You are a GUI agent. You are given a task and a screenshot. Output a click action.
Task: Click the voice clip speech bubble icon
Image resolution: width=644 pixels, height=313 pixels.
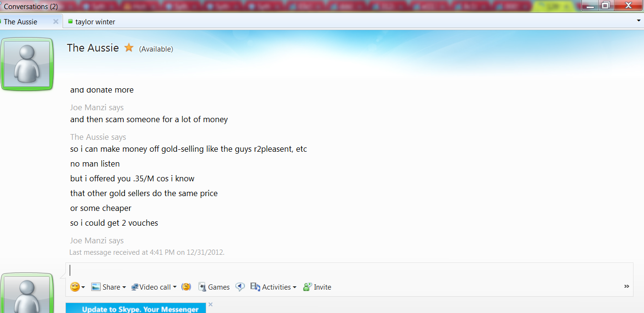click(240, 287)
